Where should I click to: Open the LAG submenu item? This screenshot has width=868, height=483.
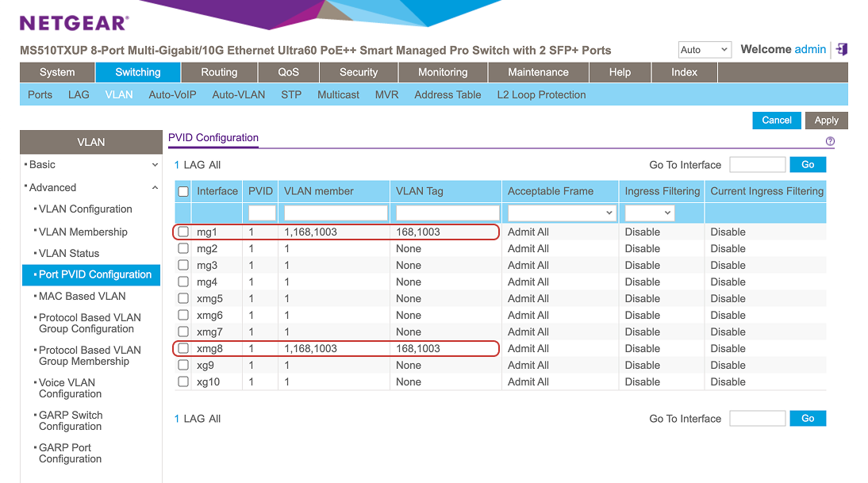tap(79, 94)
